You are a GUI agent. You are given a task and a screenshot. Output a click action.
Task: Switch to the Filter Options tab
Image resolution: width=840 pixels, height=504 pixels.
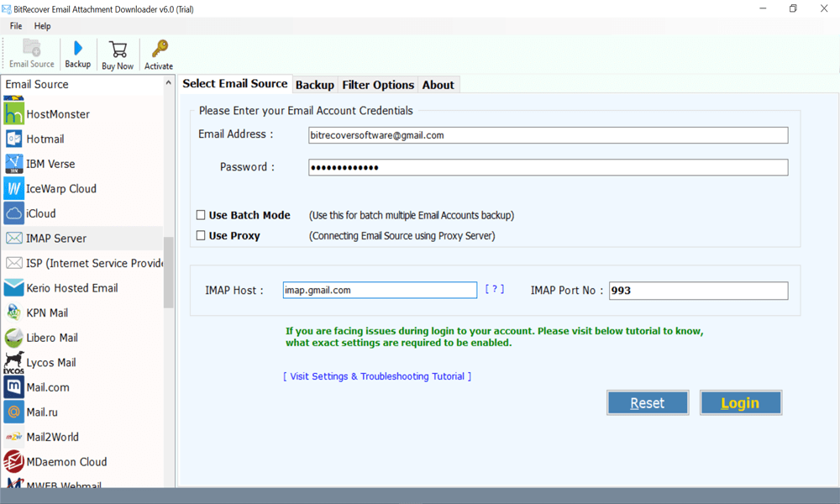pos(378,85)
